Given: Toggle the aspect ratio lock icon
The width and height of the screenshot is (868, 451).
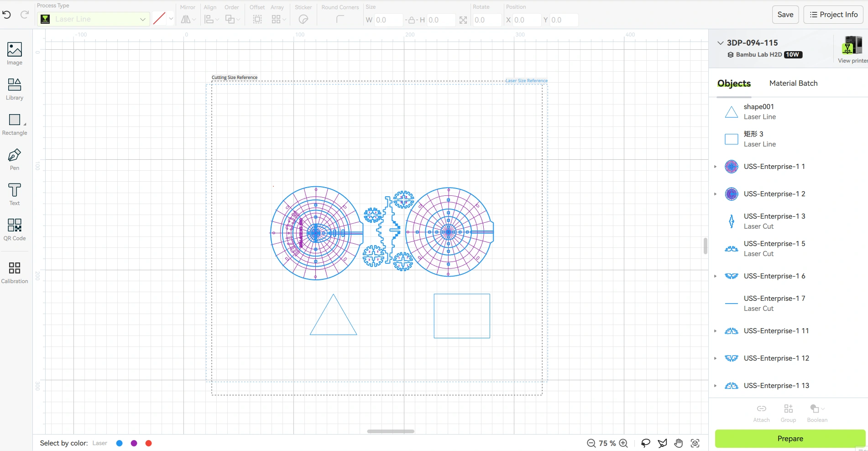Looking at the screenshot, I should [411, 20].
